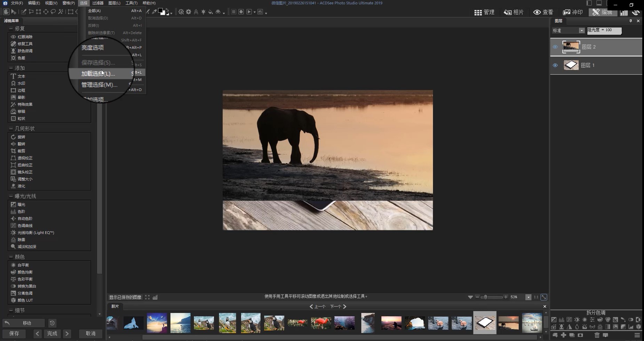
Task: Choose 全部(A) in selection menu
Action: (x=115, y=11)
